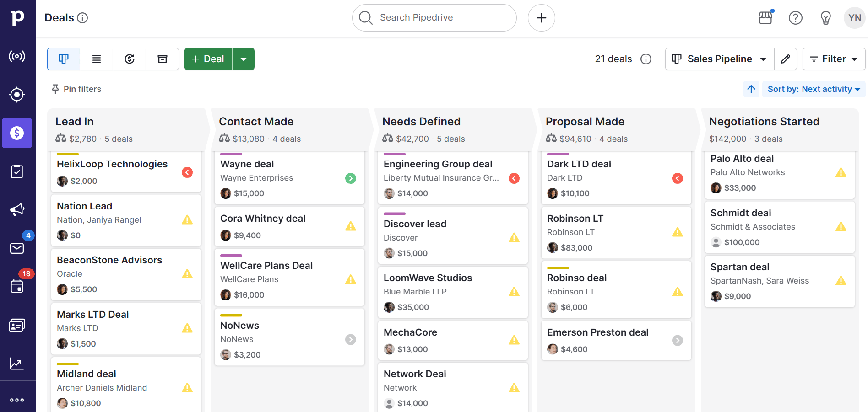Image resolution: width=868 pixels, height=412 pixels.
Task: Select the kanban board view toggle
Action: click(63, 59)
